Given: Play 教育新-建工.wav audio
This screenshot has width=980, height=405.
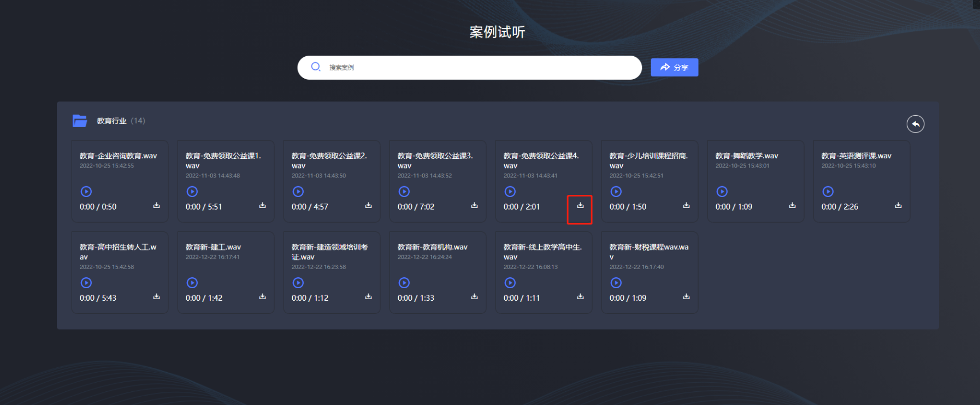Looking at the screenshot, I should [192, 283].
